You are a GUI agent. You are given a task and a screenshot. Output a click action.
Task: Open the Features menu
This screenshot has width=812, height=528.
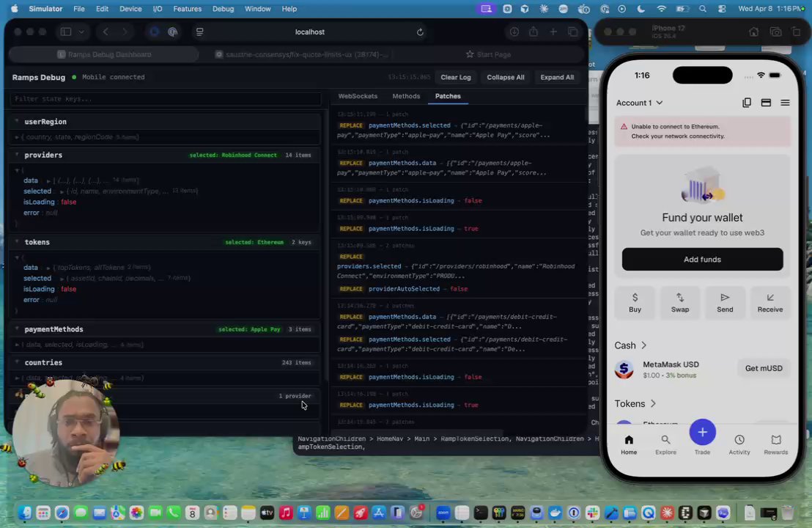188,9
